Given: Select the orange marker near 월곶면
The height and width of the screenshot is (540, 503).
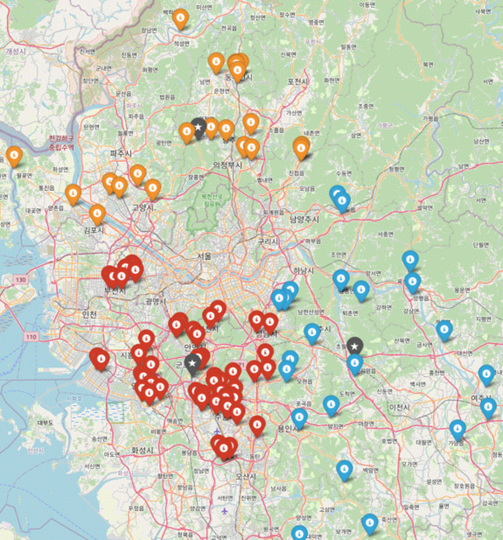Looking at the screenshot, I should [14, 157].
